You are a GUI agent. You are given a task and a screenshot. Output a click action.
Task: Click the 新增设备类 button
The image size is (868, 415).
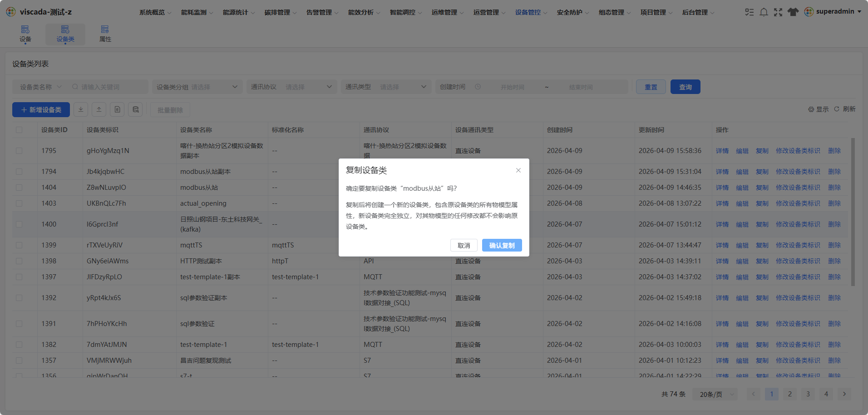click(41, 109)
